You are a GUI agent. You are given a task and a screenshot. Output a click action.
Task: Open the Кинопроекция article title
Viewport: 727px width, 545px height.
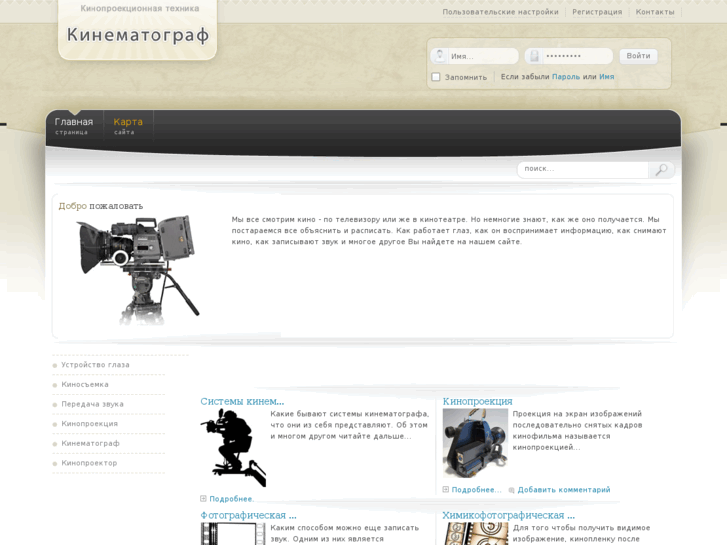pos(478,401)
